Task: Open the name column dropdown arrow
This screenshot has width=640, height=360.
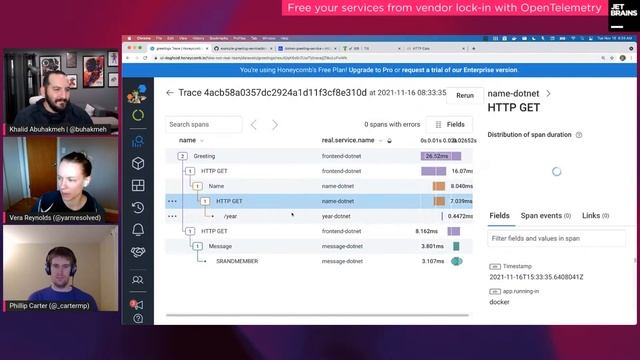Action: [202, 141]
